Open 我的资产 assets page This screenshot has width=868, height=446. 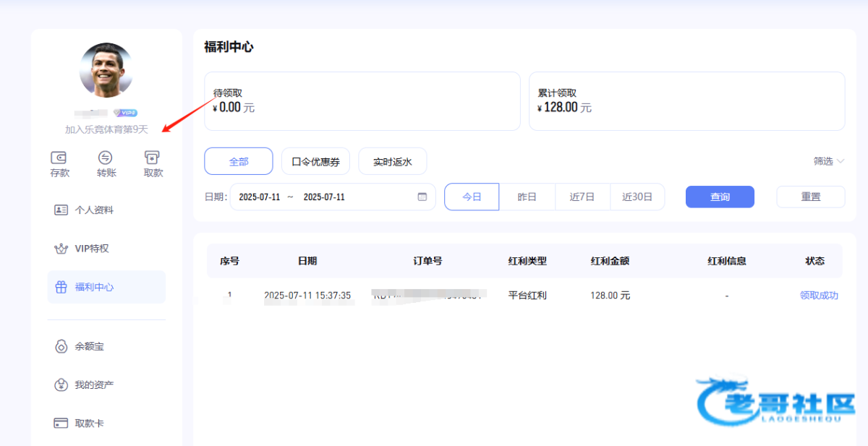pyautogui.click(x=94, y=385)
